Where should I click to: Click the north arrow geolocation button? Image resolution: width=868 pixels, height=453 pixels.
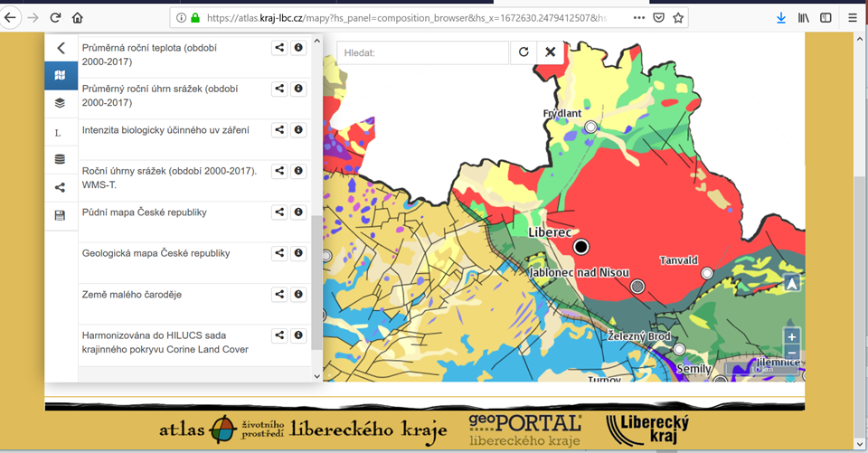pyautogui.click(x=792, y=284)
